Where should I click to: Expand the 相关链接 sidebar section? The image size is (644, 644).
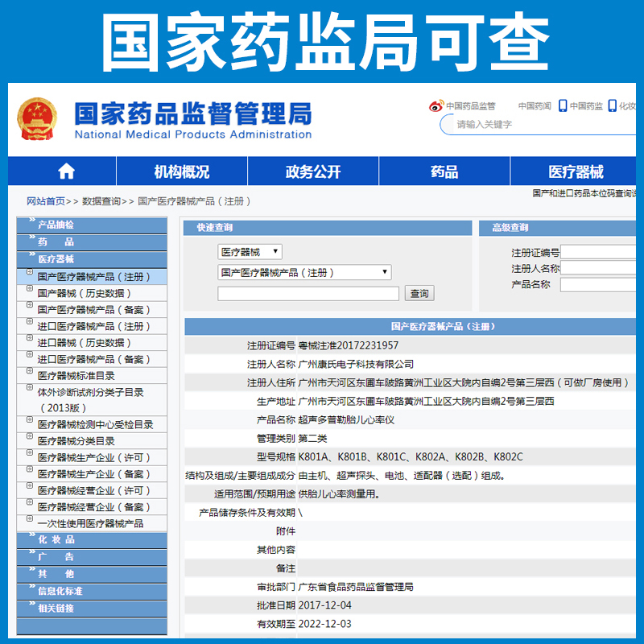coord(92,609)
